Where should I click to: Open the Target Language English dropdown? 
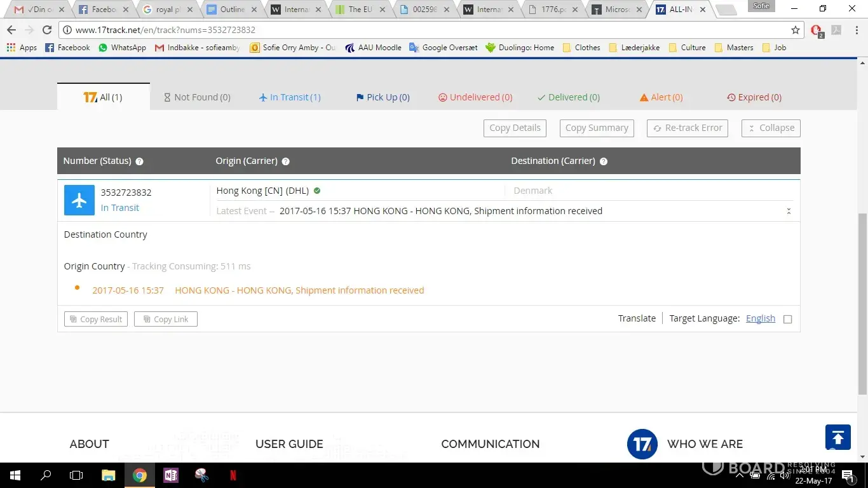pyautogui.click(x=761, y=318)
